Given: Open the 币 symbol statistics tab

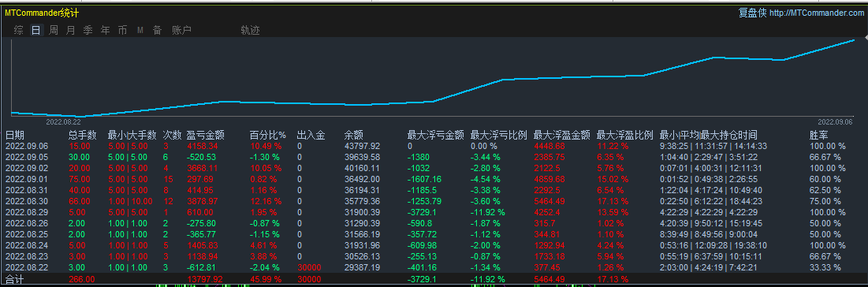Looking at the screenshot, I should pyautogui.click(x=122, y=31).
